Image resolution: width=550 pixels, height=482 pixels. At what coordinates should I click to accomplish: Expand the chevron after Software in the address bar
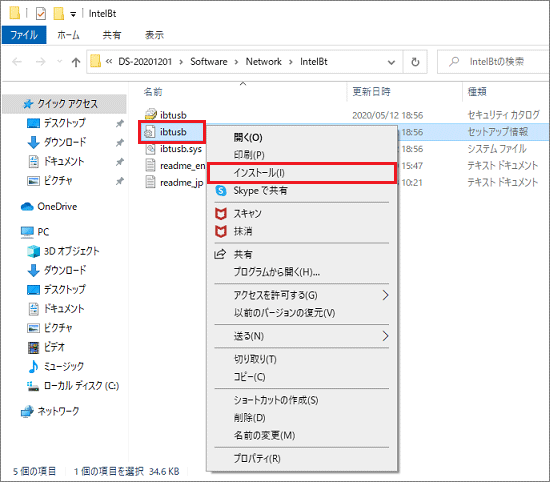(x=236, y=62)
